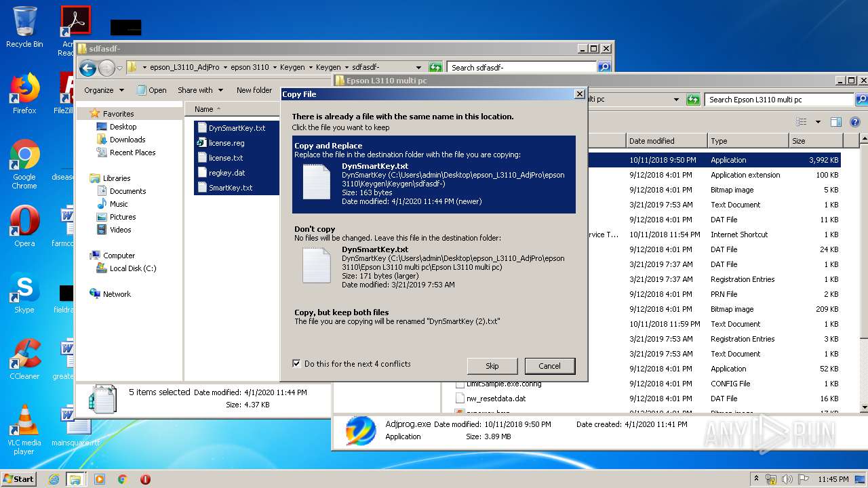Viewport: 868px width, 488px height.
Task: Refresh the sdfasdf- folder address bar
Action: (x=435, y=67)
